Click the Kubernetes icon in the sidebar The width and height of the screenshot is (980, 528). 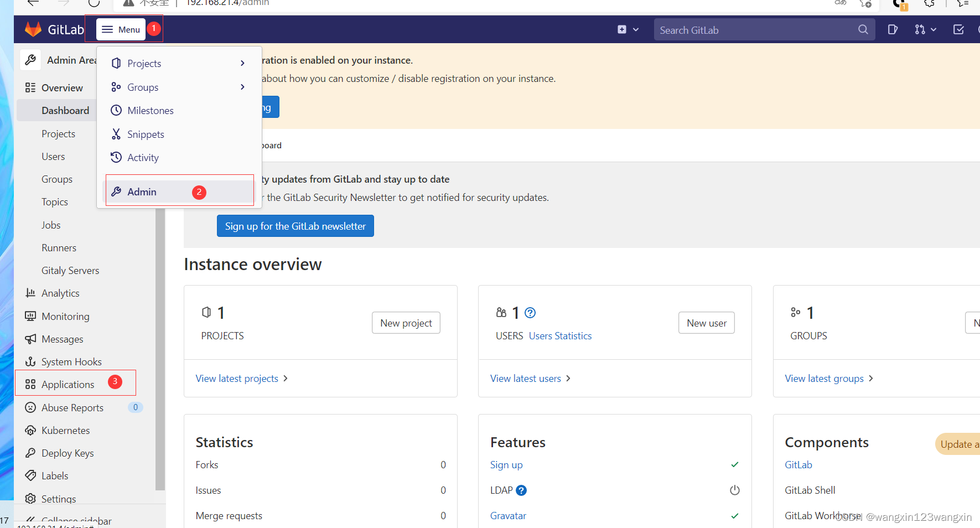(x=30, y=430)
